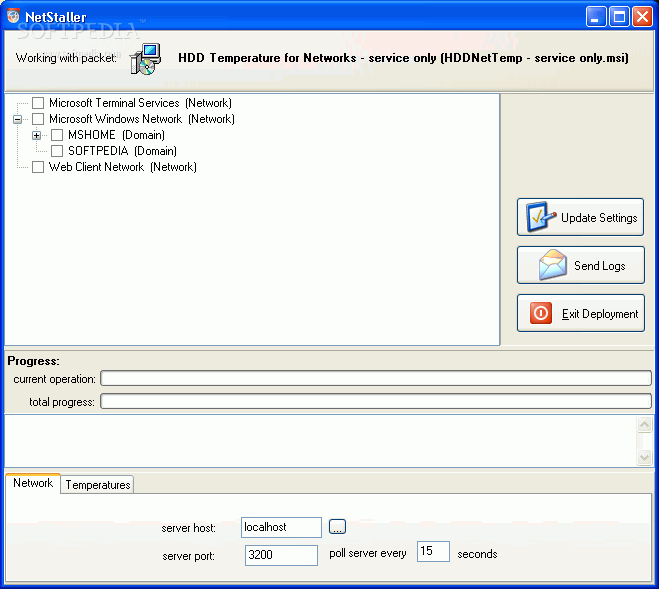Click the log scrollbar down arrow
Viewport: 659px width, 589px height.
644,457
